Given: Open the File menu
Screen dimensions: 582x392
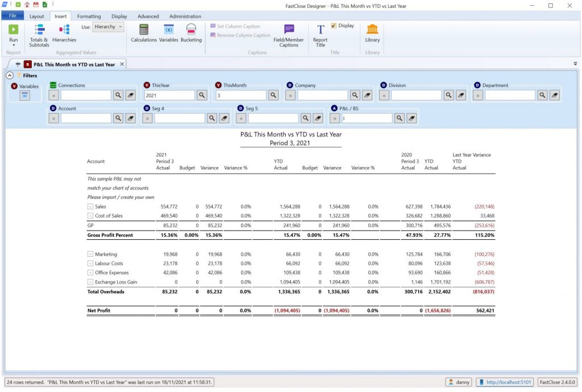Looking at the screenshot, I should pyautogui.click(x=13, y=15).
